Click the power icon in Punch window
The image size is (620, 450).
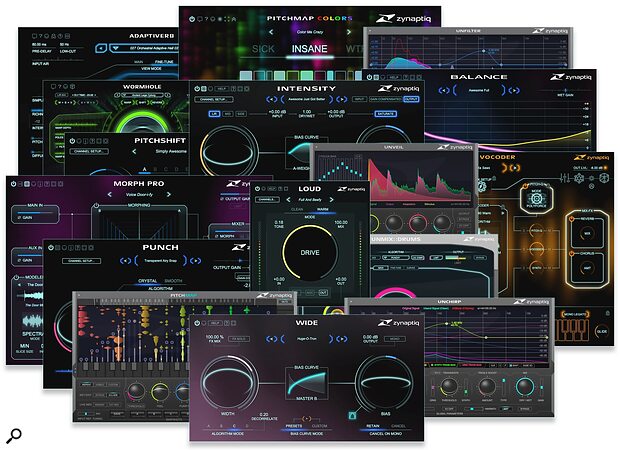[51, 248]
